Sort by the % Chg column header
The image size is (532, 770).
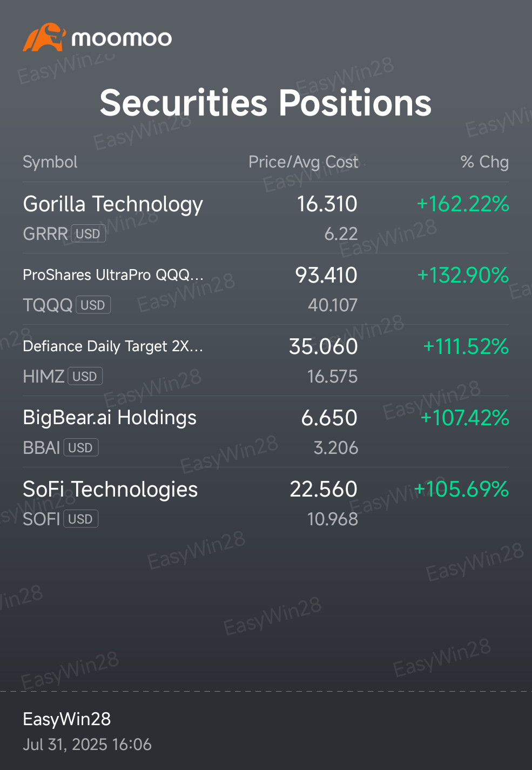(x=484, y=162)
